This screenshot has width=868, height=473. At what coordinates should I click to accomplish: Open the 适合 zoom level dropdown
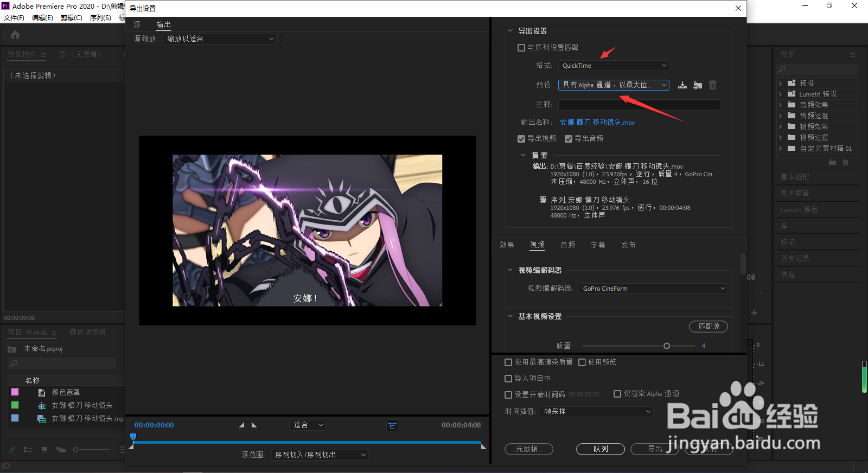point(308,425)
